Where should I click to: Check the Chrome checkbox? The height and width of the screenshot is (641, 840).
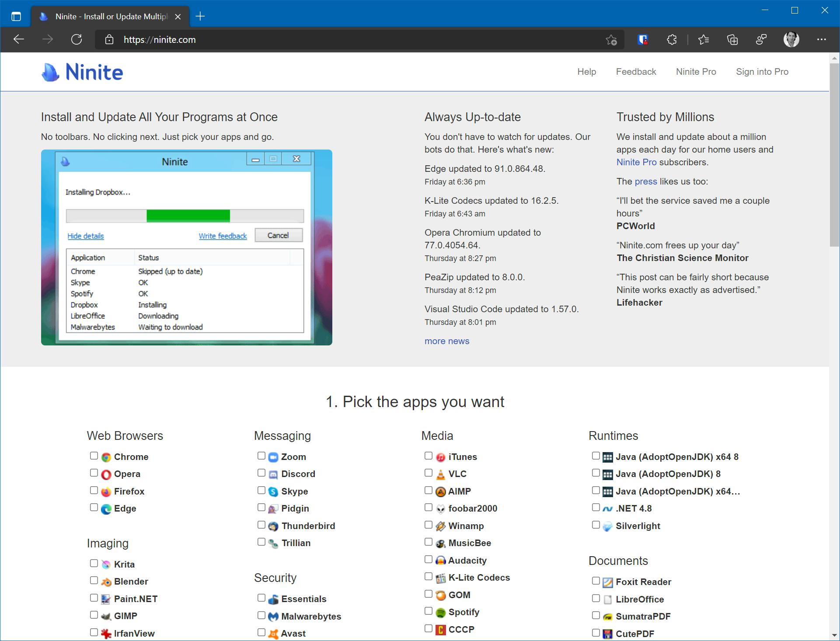(x=94, y=456)
